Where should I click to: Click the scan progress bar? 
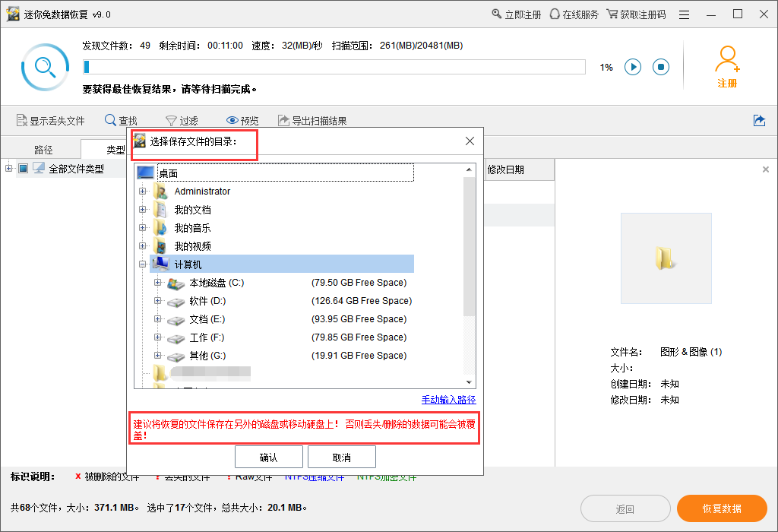pyautogui.click(x=334, y=67)
